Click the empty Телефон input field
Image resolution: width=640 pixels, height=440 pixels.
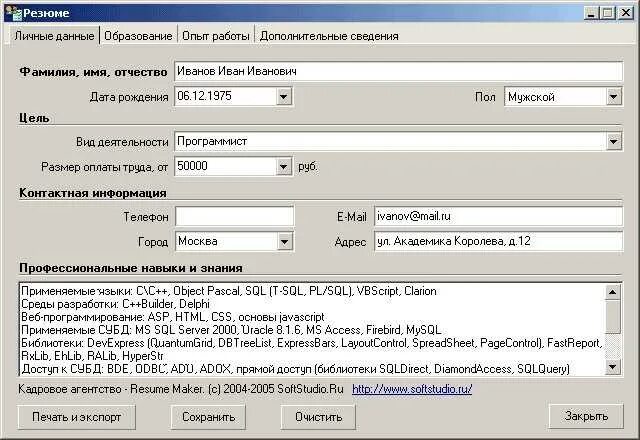pyautogui.click(x=235, y=216)
